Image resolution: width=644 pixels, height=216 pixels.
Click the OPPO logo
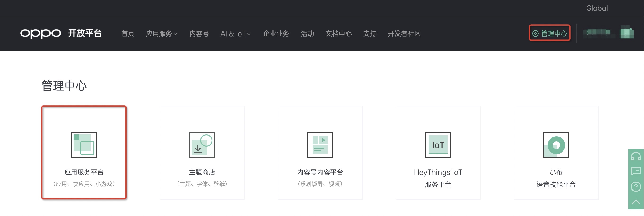[41, 33]
